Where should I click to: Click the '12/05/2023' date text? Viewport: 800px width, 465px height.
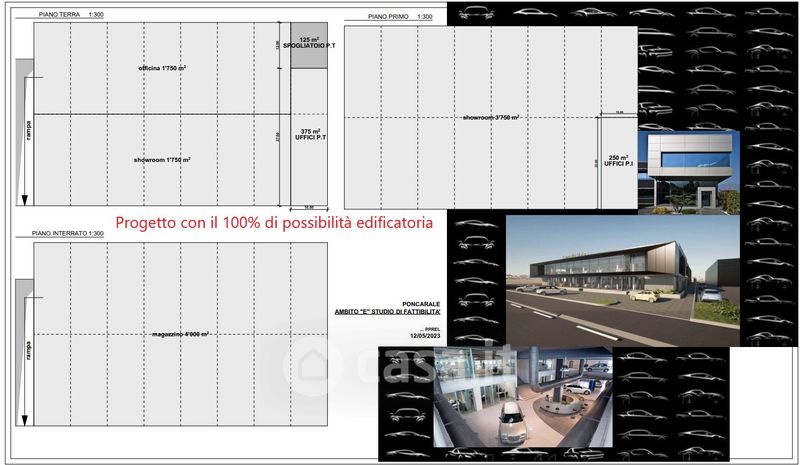point(425,336)
